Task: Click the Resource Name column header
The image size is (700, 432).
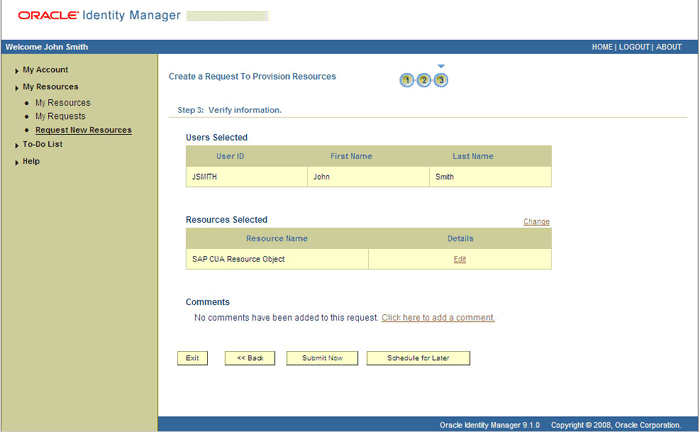Action: click(277, 238)
